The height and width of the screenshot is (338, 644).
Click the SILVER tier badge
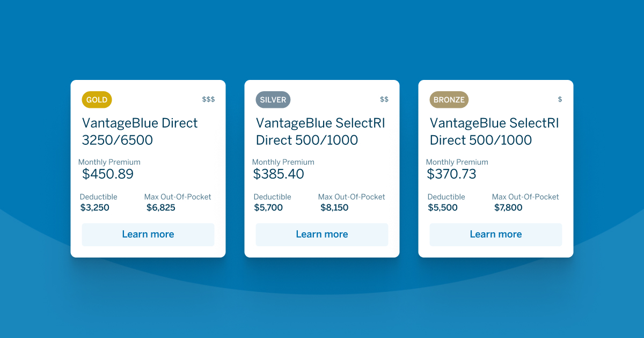[x=273, y=99]
